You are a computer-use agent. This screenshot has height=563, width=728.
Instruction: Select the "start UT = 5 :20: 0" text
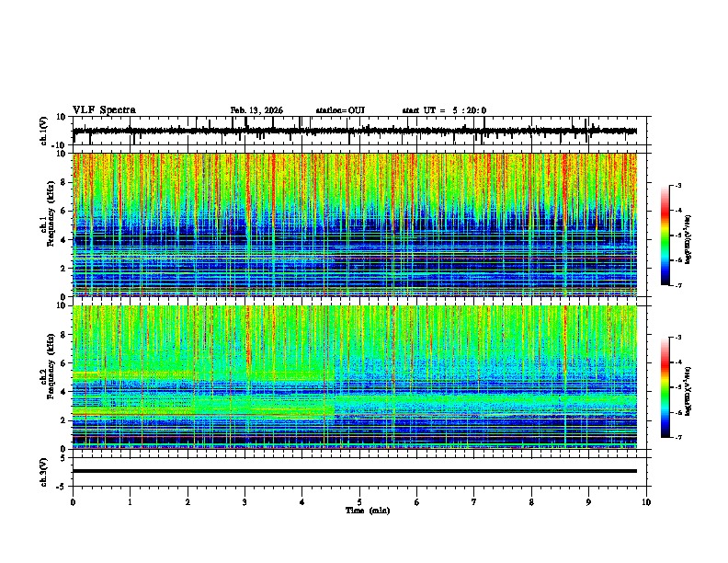coord(444,110)
